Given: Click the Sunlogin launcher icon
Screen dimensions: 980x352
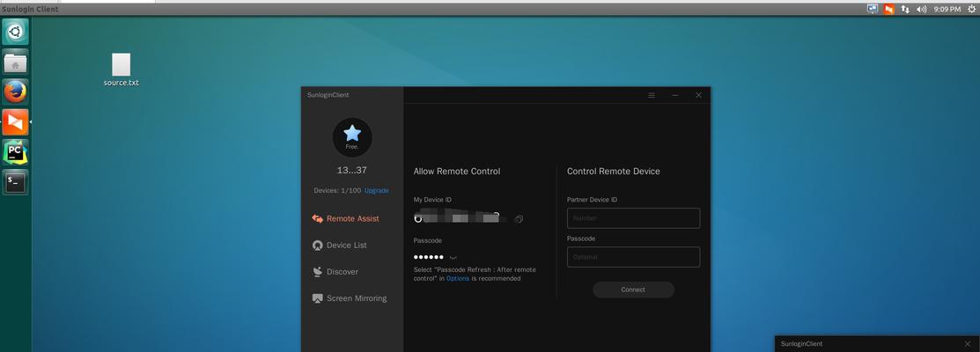Looking at the screenshot, I should click(x=15, y=122).
